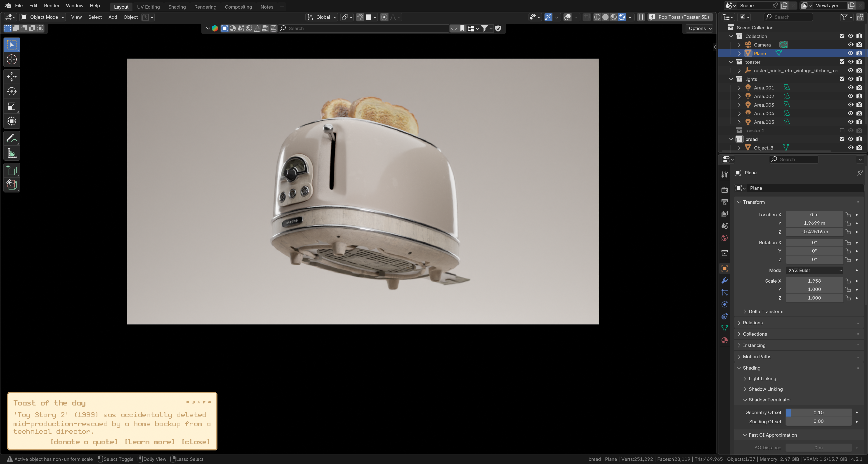Open the Object Mode dropdown
This screenshot has height=464, width=868.
[43, 17]
